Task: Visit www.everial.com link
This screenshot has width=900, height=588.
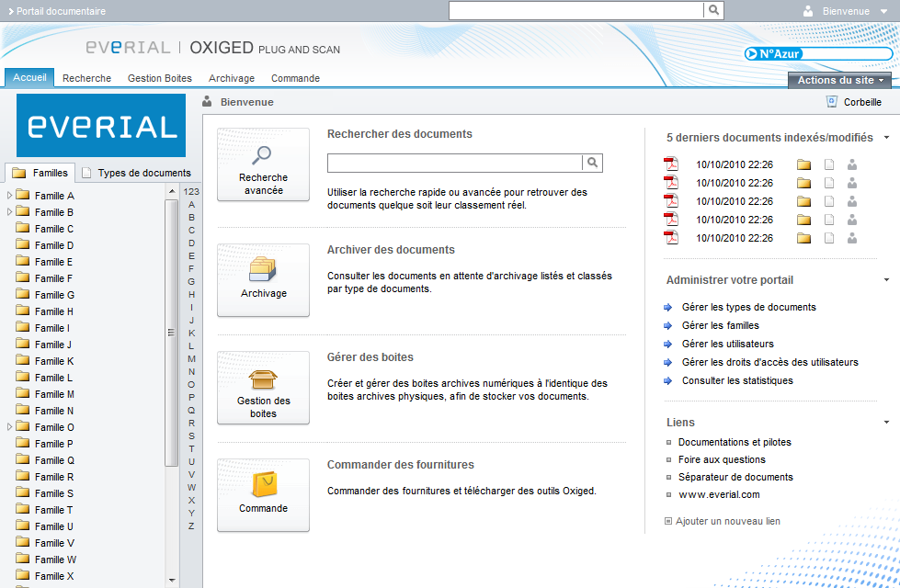Action: tap(719, 494)
